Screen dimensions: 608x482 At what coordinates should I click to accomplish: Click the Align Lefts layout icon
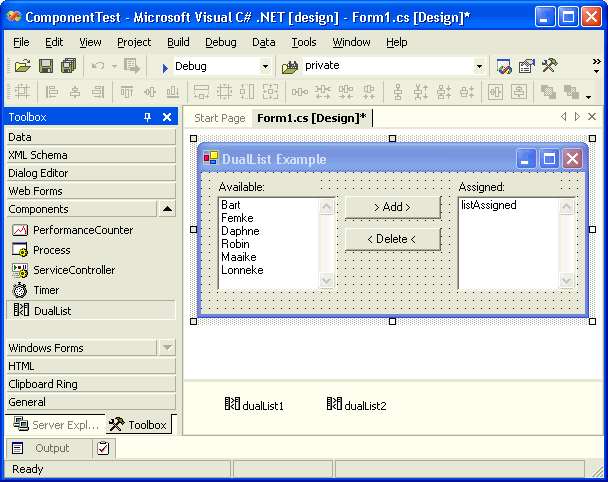(x=52, y=92)
